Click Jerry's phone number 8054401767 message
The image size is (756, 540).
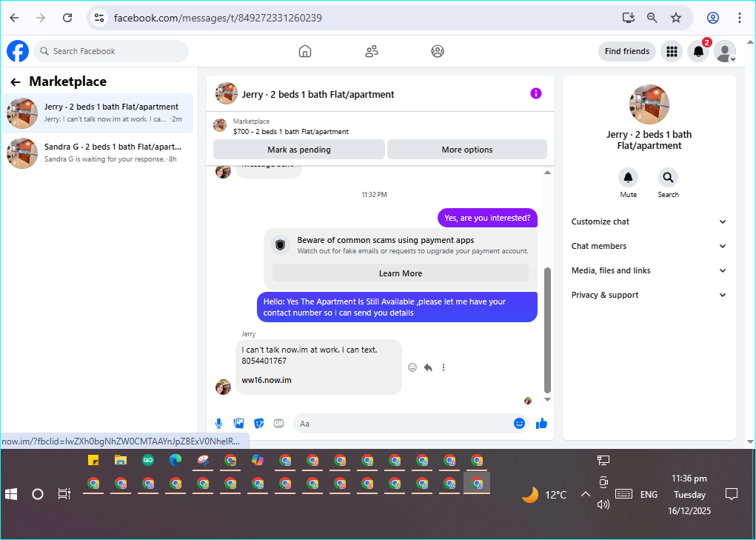264,361
